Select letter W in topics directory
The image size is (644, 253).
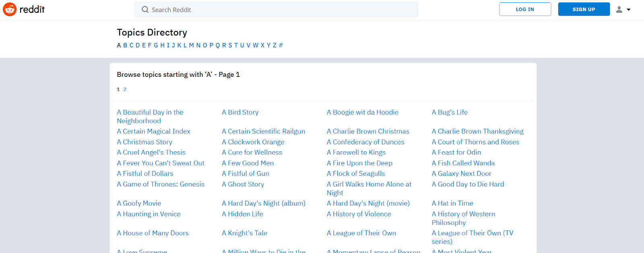pyautogui.click(x=256, y=45)
